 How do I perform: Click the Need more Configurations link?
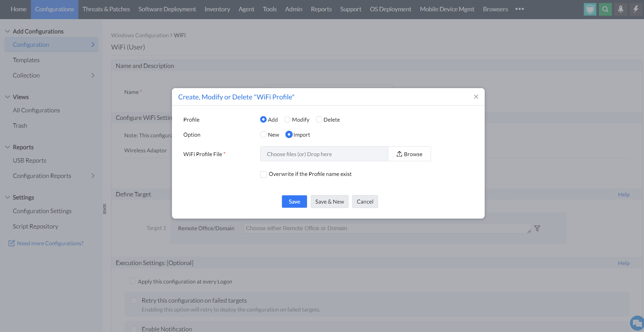point(50,243)
